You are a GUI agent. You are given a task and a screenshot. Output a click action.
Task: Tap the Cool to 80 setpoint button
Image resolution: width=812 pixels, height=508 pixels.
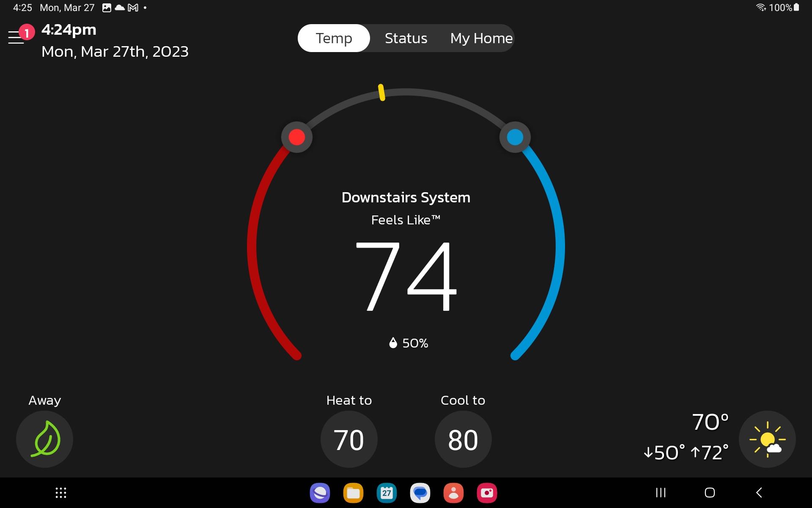[x=463, y=439]
